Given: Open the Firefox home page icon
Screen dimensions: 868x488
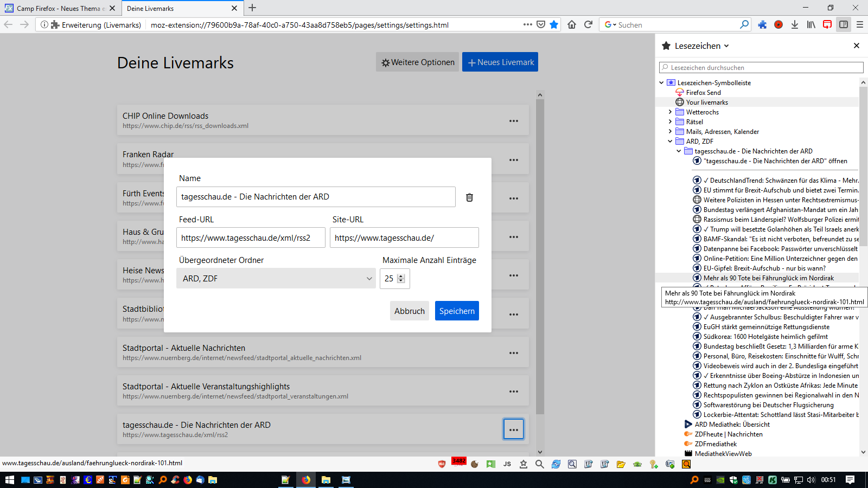Looking at the screenshot, I should coord(572,24).
